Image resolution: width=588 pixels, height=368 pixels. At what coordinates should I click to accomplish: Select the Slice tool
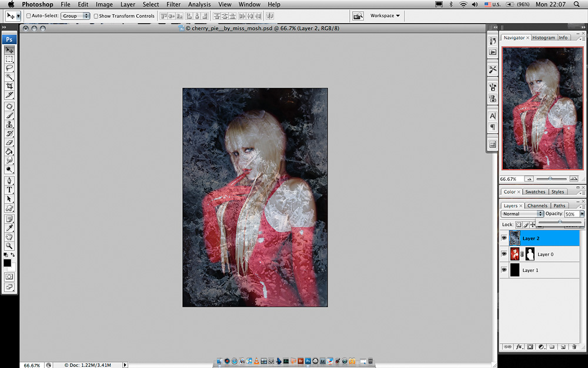point(9,95)
